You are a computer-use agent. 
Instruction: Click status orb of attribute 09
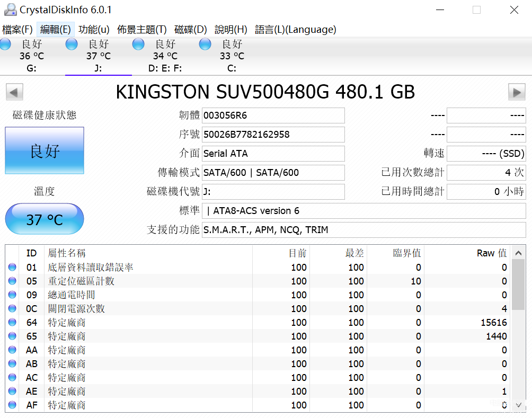click(x=12, y=295)
